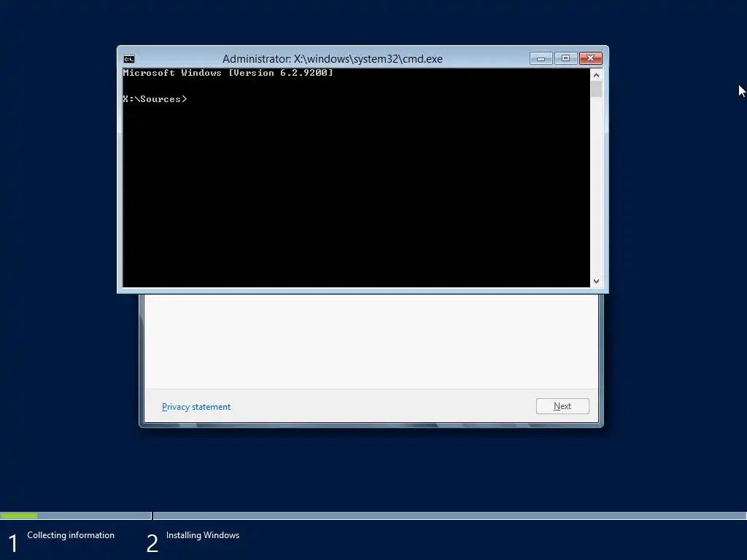Close the Administrator cmd.exe window

tap(591, 58)
